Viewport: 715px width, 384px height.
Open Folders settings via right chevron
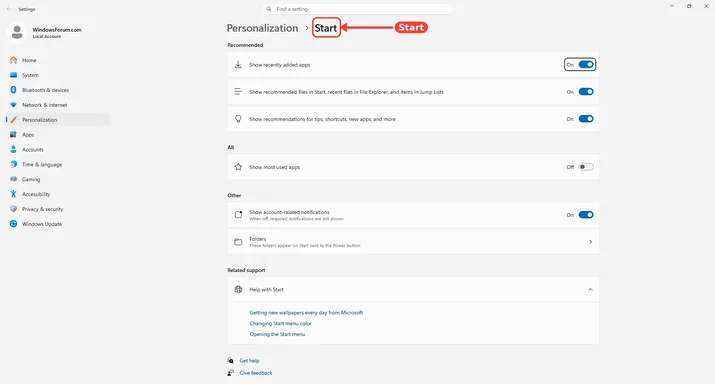[591, 242]
